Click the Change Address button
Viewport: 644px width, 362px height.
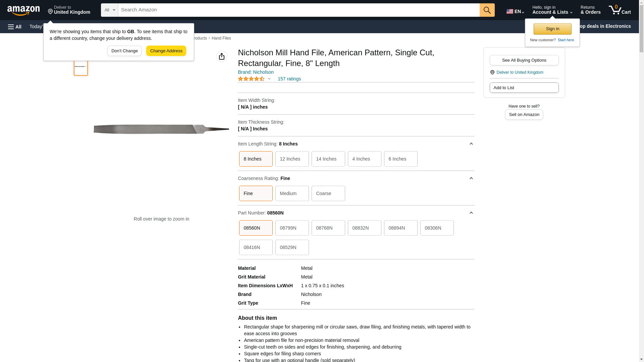(166, 51)
